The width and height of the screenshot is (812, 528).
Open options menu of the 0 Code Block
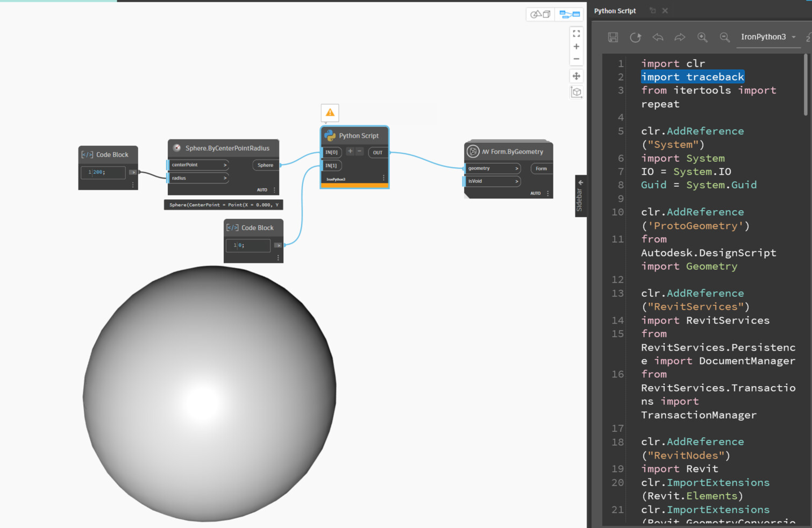(278, 258)
